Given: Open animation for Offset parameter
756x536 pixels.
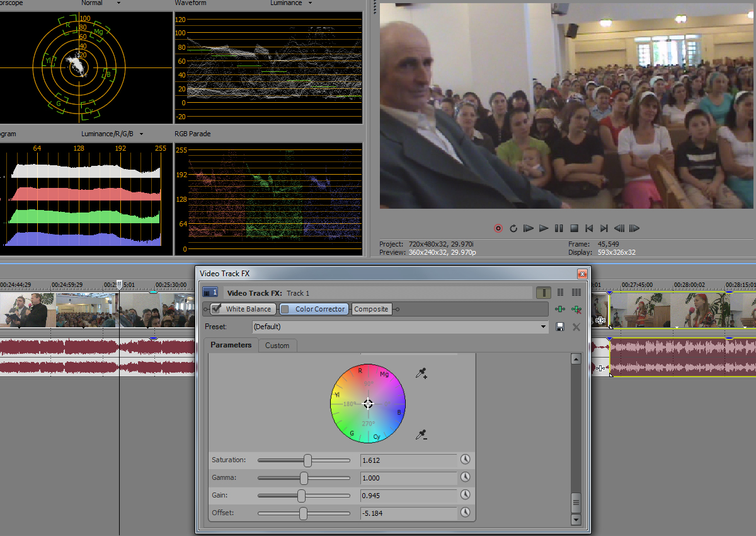Looking at the screenshot, I should [466, 513].
